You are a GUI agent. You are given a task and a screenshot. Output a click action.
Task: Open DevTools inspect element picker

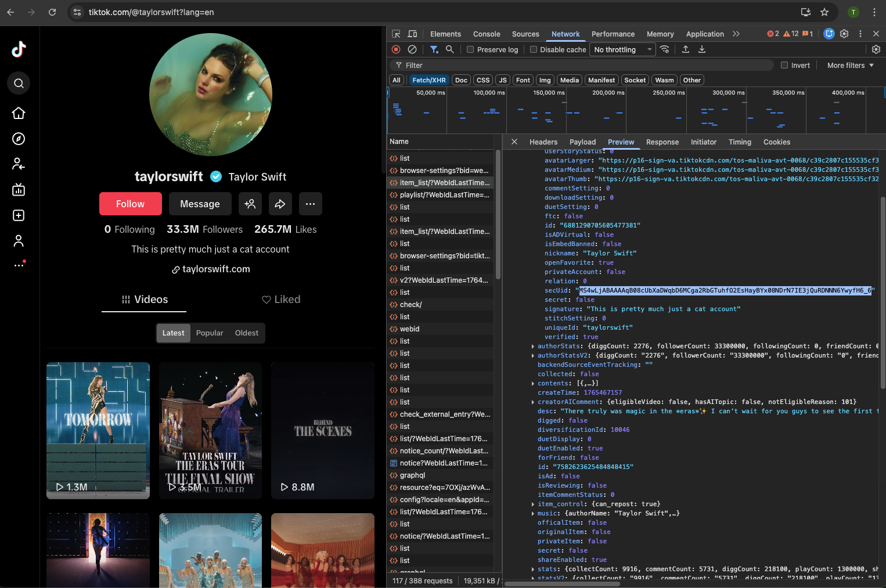396,34
